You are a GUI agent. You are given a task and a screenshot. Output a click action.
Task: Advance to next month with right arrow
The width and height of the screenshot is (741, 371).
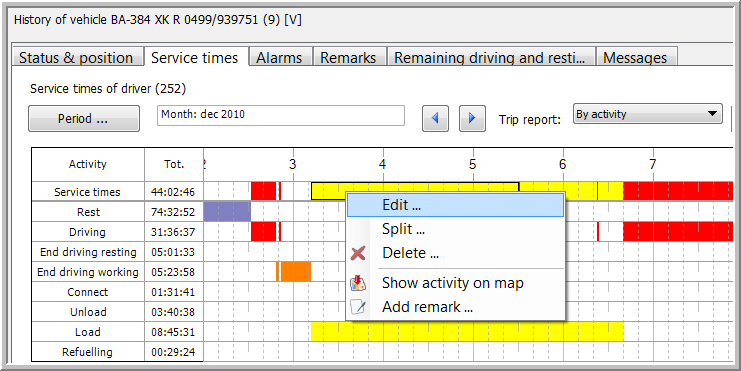pyautogui.click(x=472, y=118)
